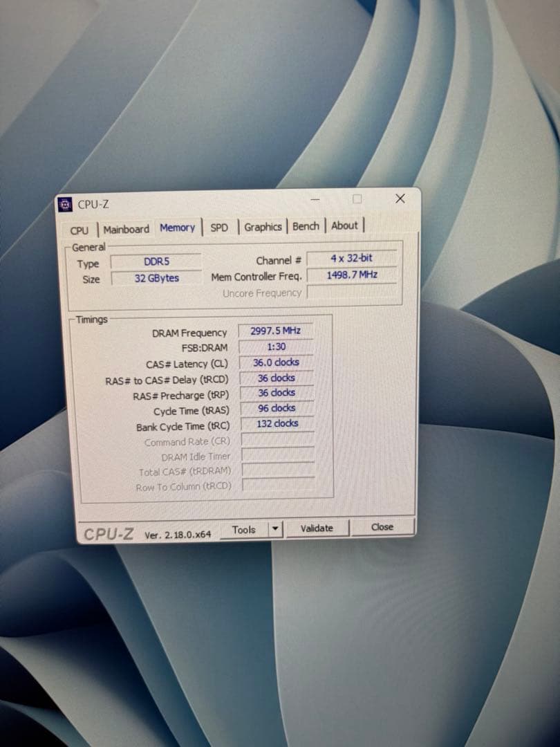Image resolution: width=560 pixels, height=747 pixels.
Task: Click the 36.0 clocks CAS latency value
Action: (x=276, y=362)
